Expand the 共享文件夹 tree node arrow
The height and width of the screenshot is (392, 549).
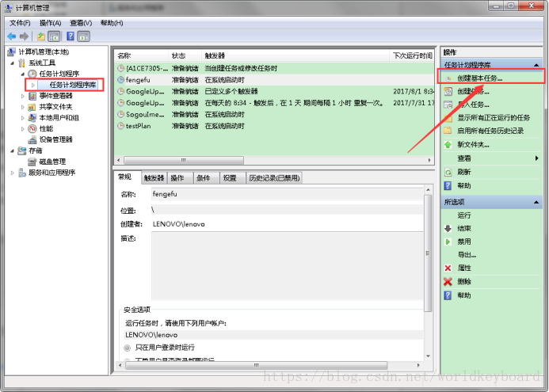pyautogui.click(x=23, y=107)
